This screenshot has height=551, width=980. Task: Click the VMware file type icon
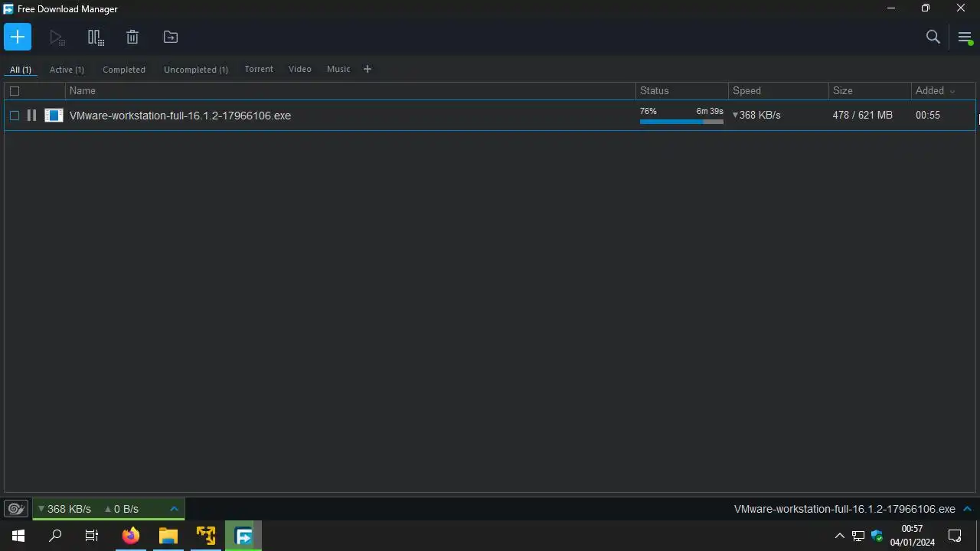point(54,116)
